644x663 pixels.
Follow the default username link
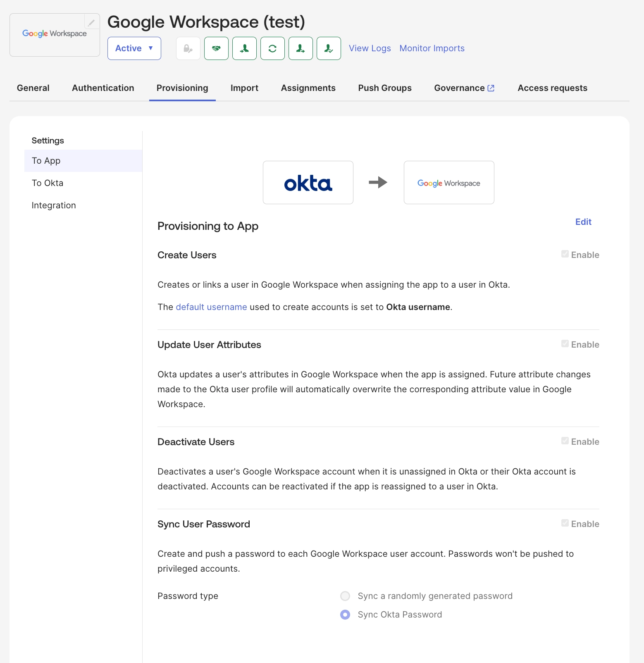[x=211, y=307]
